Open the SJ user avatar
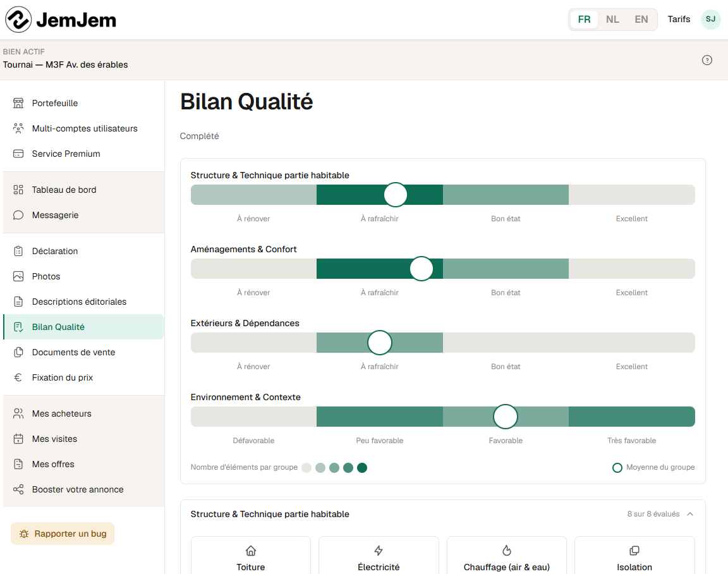Viewport: 728px width, 574px height. 710,19
